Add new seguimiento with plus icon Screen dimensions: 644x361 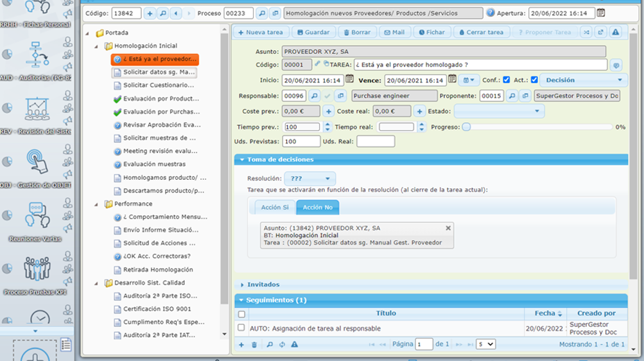point(241,344)
